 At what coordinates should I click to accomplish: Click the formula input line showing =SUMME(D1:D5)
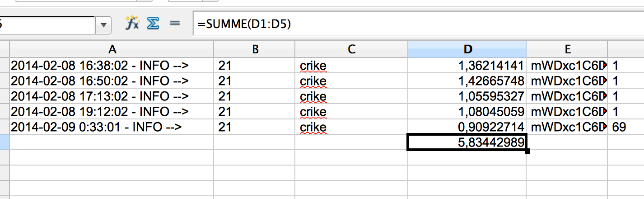pyautogui.click(x=418, y=25)
